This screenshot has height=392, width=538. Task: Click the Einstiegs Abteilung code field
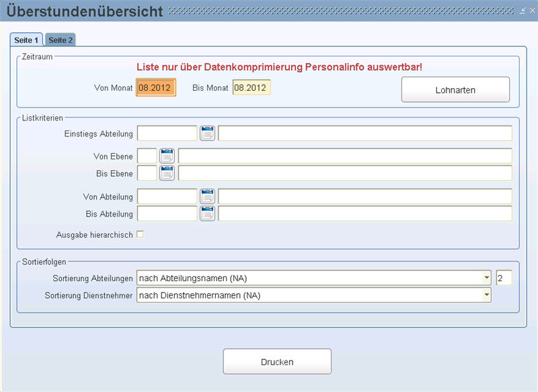click(x=167, y=133)
